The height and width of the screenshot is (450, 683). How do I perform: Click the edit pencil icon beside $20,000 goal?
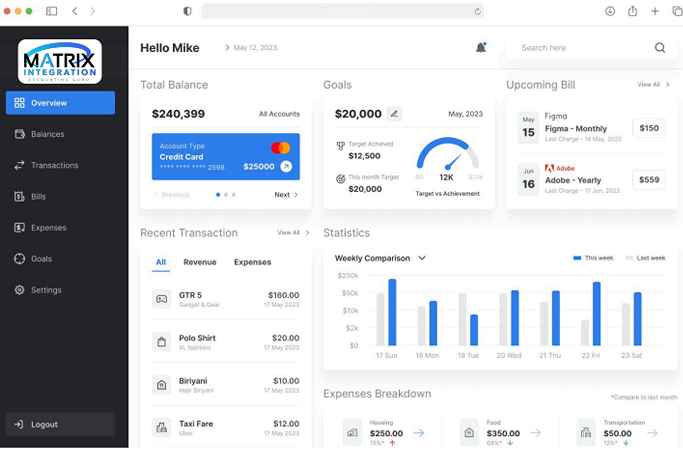tap(394, 114)
